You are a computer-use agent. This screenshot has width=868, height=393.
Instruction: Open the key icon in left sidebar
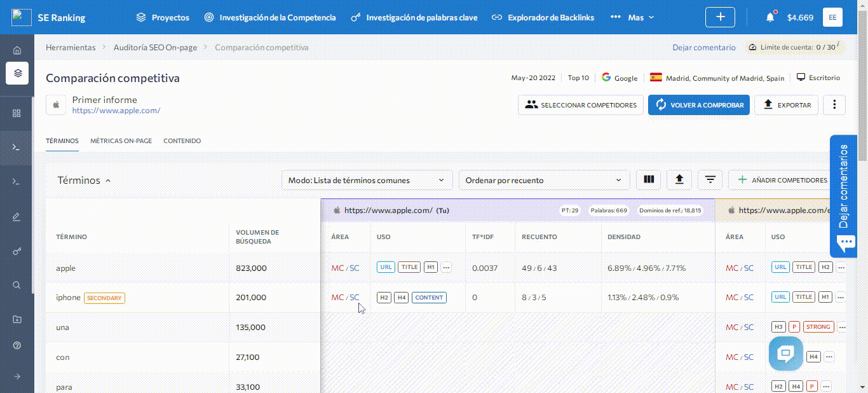click(17, 251)
